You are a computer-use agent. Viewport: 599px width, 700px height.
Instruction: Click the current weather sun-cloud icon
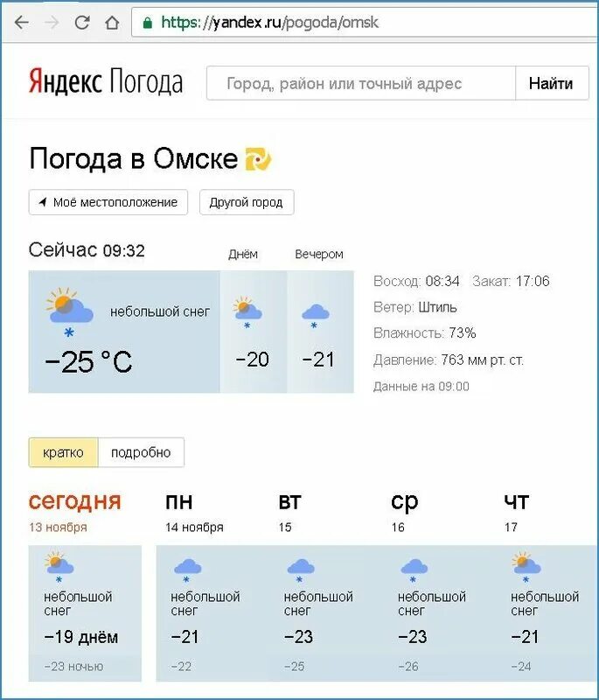pos(69,312)
